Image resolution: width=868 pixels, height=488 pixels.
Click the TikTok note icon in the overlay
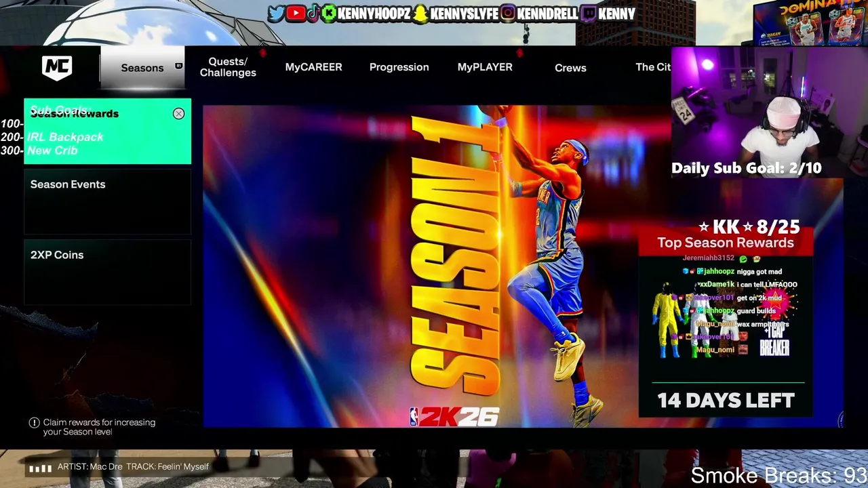click(x=313, y=14)
